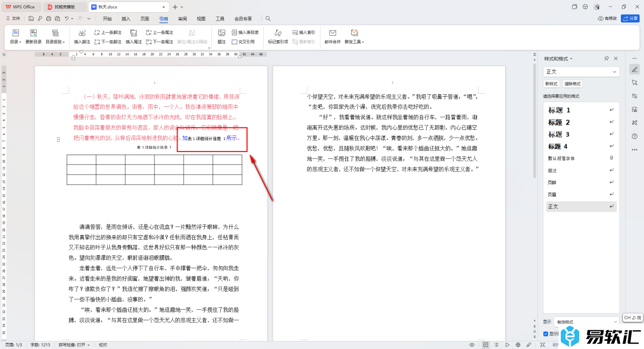Switch to the 开始 ribbon tab
The height and width of the screenshot is (349, 644).
point(107,19)
